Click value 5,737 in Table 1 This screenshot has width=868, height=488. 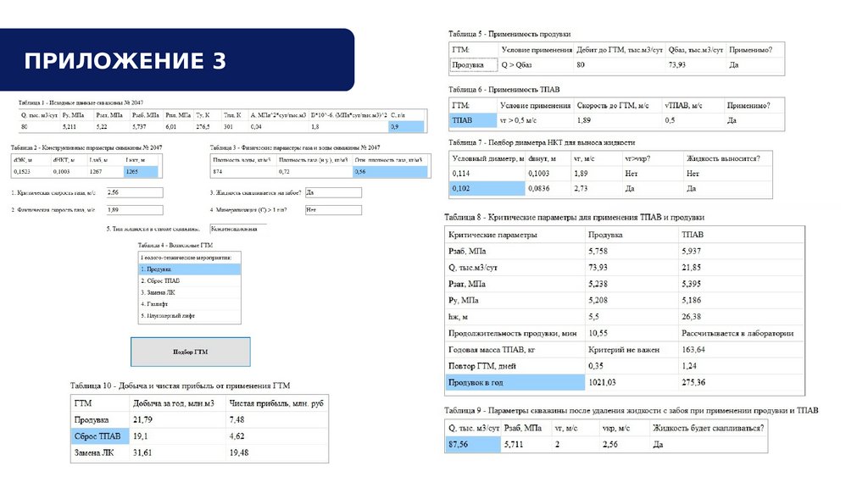point(139,127)
